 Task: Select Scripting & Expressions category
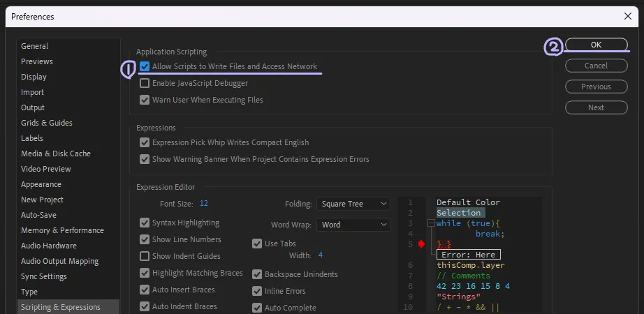click(61, 307)
